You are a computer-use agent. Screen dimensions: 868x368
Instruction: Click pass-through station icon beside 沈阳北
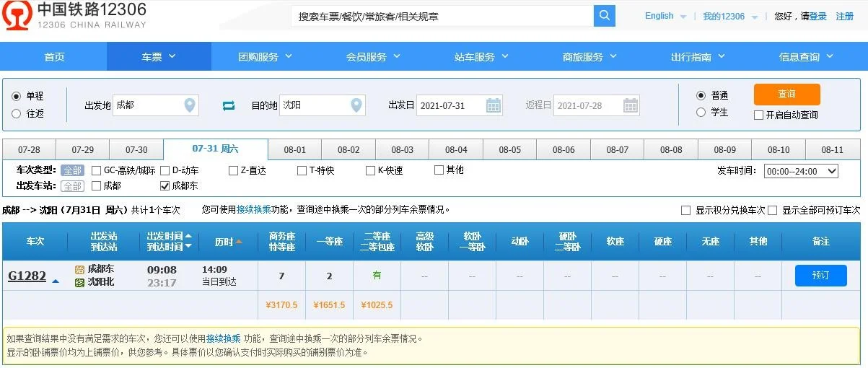tap(79, 282)
